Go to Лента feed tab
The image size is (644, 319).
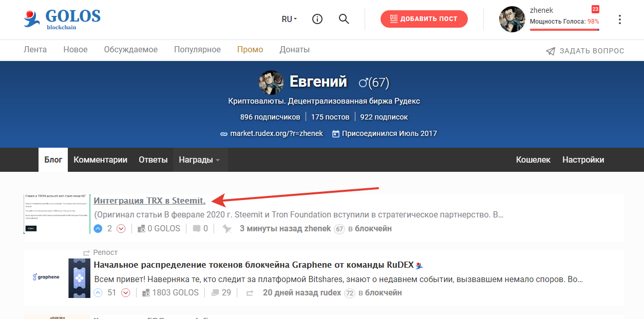click(x=35, y=50)
